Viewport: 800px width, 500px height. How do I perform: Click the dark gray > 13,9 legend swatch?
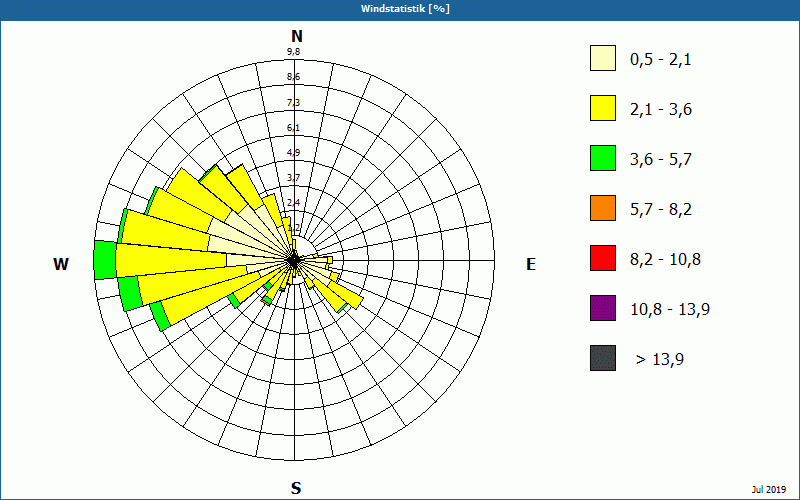[603, 358]
